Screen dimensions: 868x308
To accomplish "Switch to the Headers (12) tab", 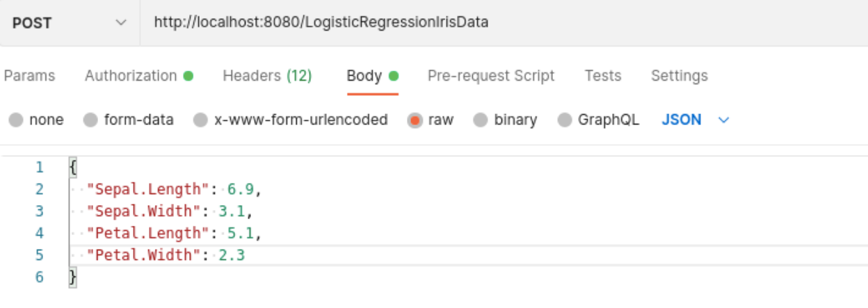I will click(267, 76).
